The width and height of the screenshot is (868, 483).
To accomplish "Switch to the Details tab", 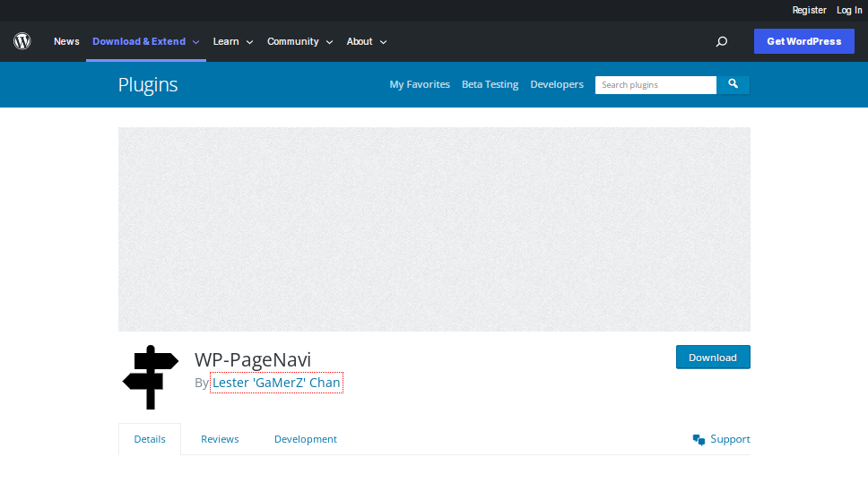I will click(x=150, y=439).
